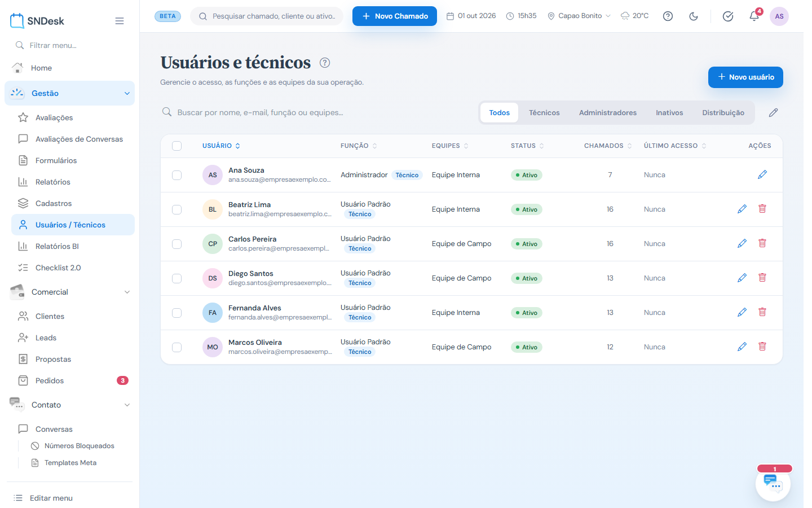
Task: Sort table by STATUS column
Action: point(527,146)
